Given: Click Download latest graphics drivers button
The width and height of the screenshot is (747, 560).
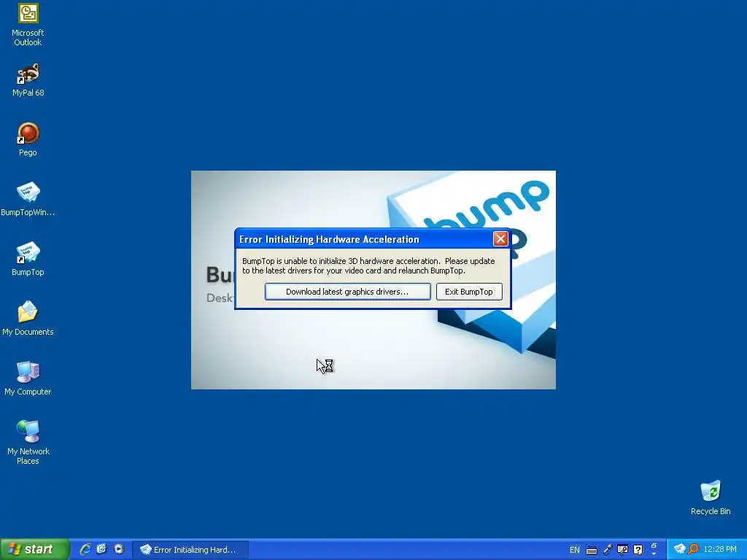Looking at the screenshot, I should (348, 292).
